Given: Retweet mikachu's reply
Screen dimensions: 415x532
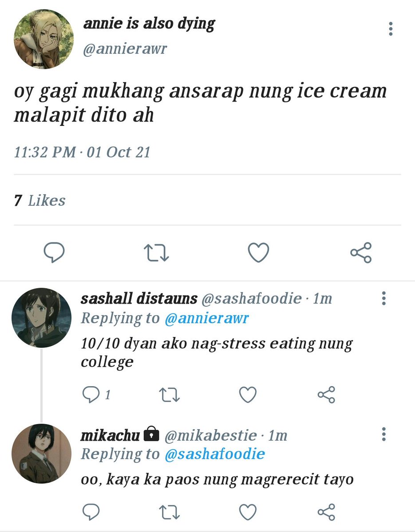Looking at the screenshot, I should coord(170,512).
